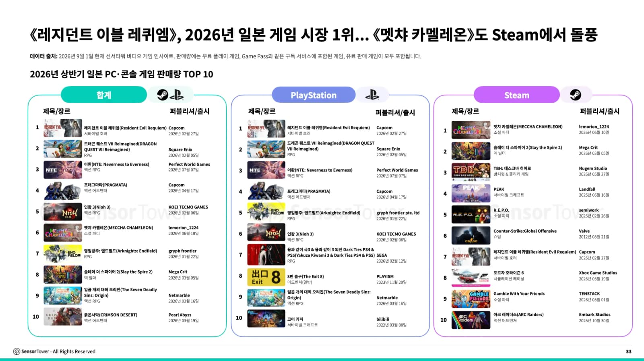
Task: Click Arknights Endfield thumbnail in 합계 list
Action: (63, 254)
